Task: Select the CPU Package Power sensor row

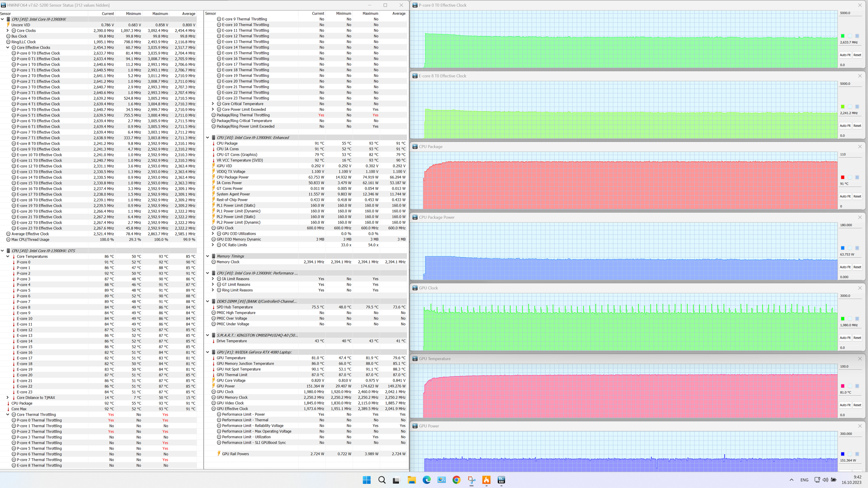Action: click(233, 177)
